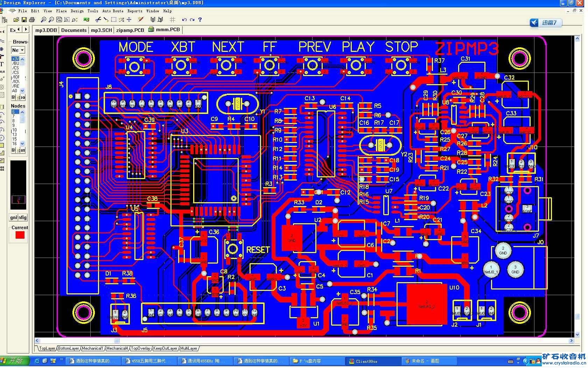The width and height of the screenshot is (588, 368).
Task: Select inside area with dashed rectangle icon
Action: (x=113, y=20)
